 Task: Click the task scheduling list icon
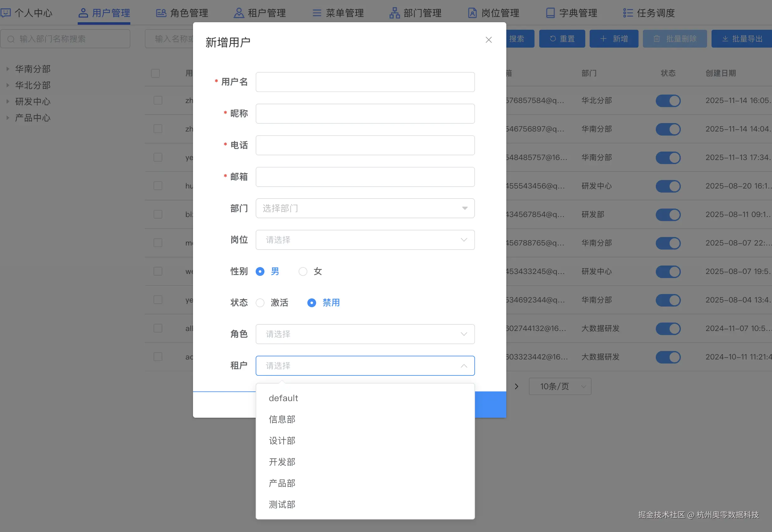point(628,13)
